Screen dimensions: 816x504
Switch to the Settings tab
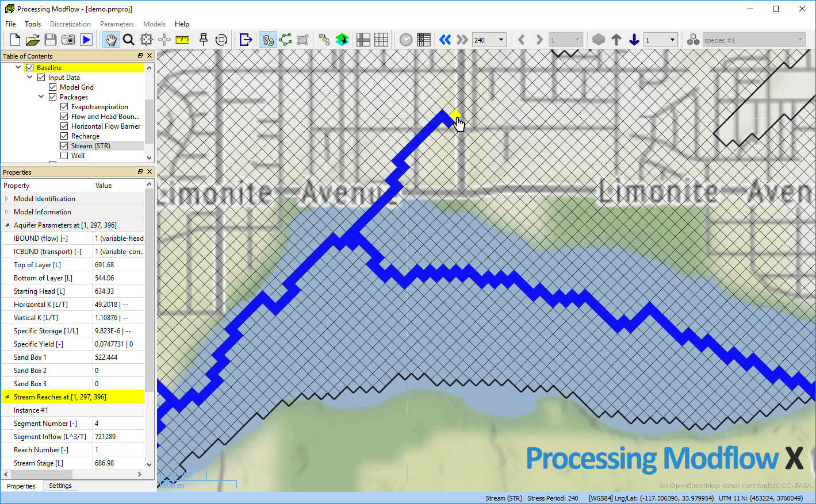[x=60, y=486]
